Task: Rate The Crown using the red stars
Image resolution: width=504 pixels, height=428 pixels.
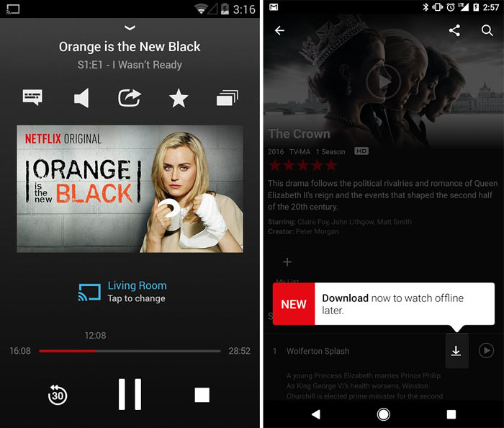Action: [x=303, y=166]
